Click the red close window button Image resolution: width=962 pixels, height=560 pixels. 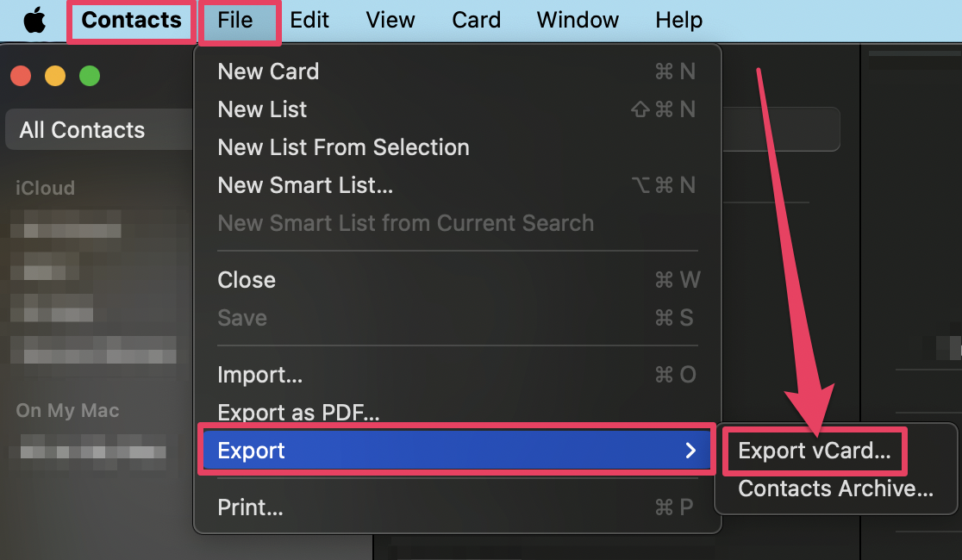tap(21, 76)
